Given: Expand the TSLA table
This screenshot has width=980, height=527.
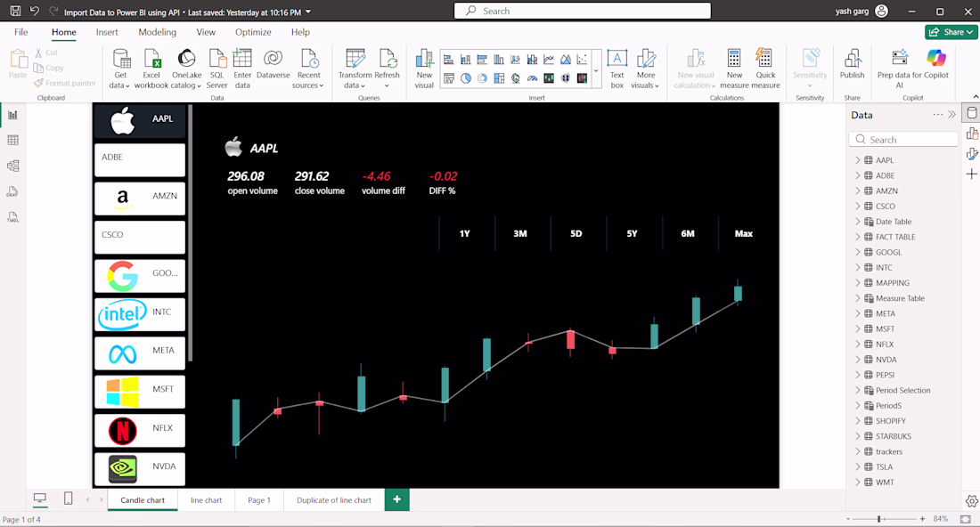Looking at the screenshot, I should coord(857,466).
